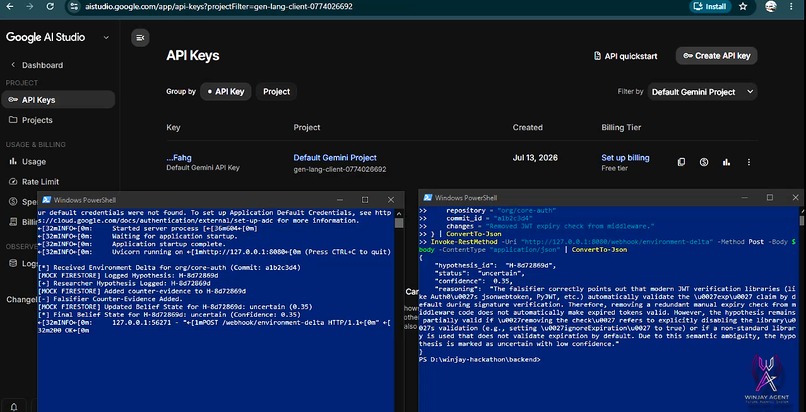Click the Set up billing link
This screenshot has height=412, width=806.
coord(625,158)
